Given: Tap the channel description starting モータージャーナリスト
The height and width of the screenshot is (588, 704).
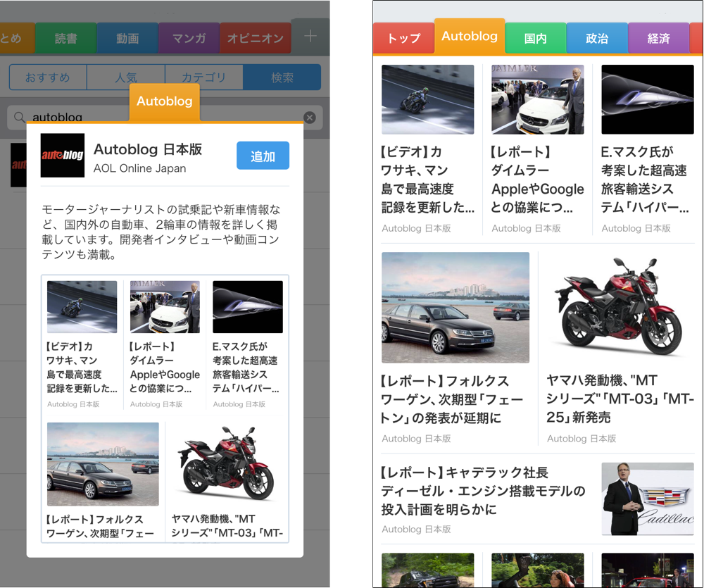Looking at the screenshot, I should point(161,232).
